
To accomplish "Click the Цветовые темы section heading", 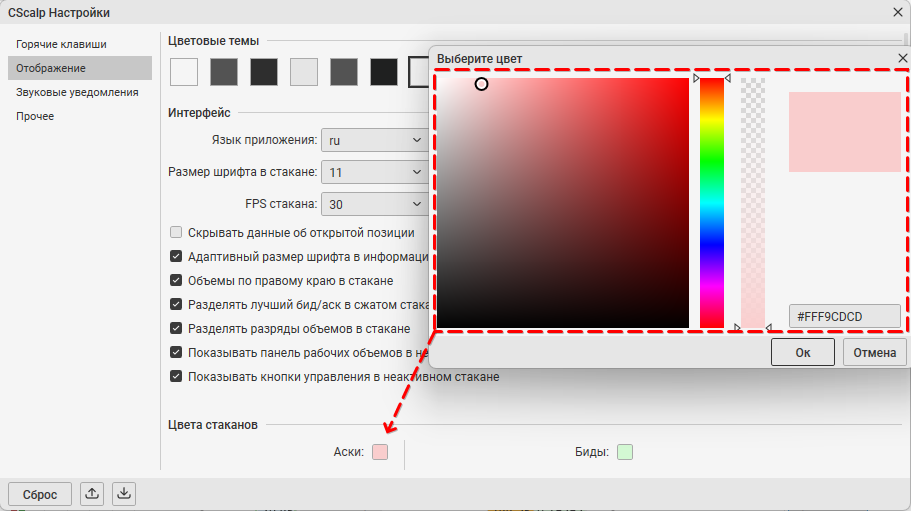I will click(213, 41).
